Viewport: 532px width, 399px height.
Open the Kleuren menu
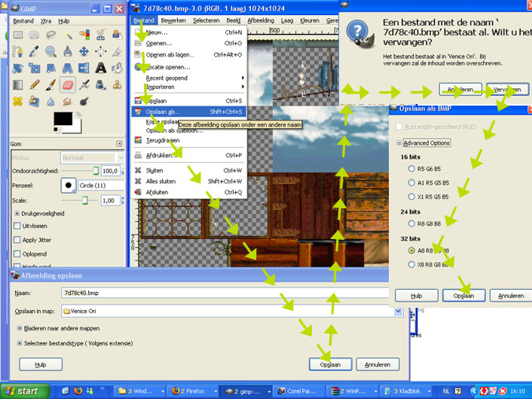click(x=310, y=20)
